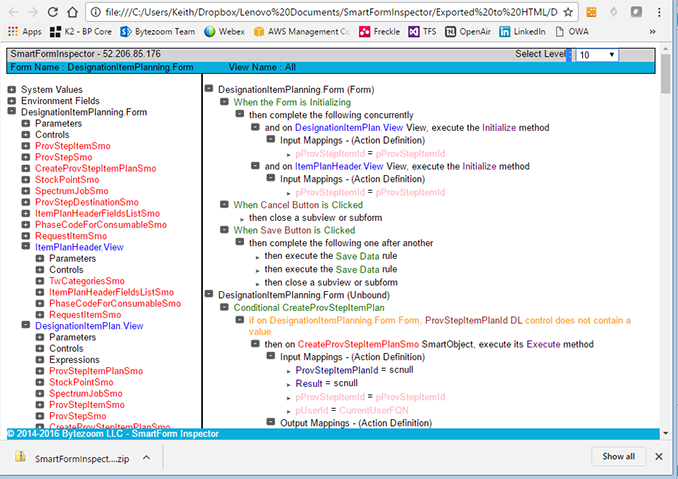Click ProvStepItemPlanId = scnull mapping

tap(355, 370)
